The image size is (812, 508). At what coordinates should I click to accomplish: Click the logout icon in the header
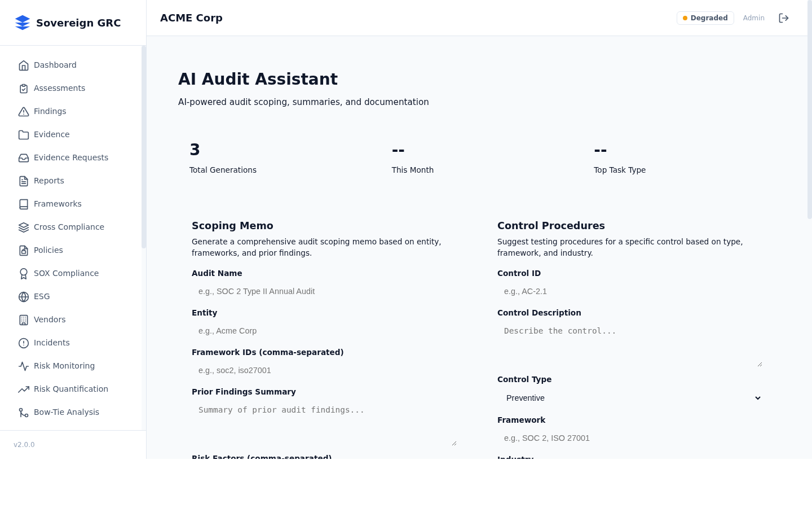point(783,17)
